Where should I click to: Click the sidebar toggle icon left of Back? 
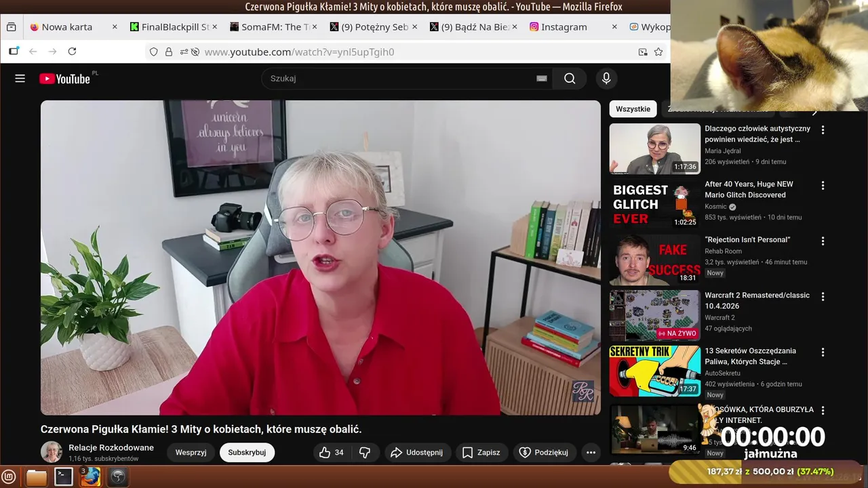tap(14, 52)
